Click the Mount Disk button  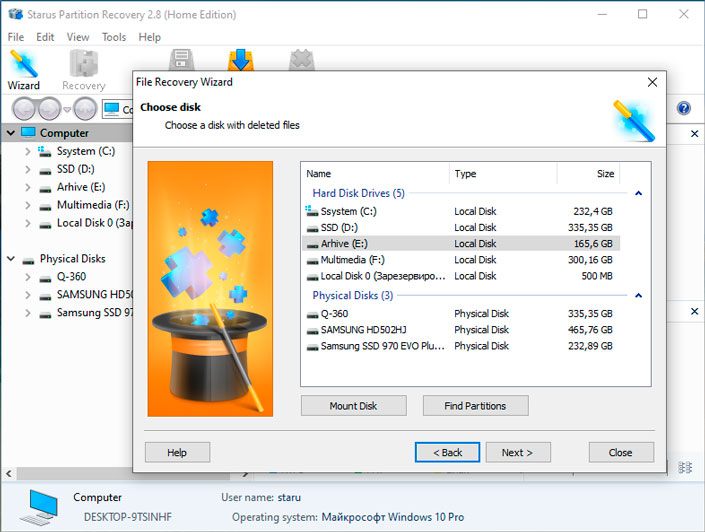pos(353,406)
